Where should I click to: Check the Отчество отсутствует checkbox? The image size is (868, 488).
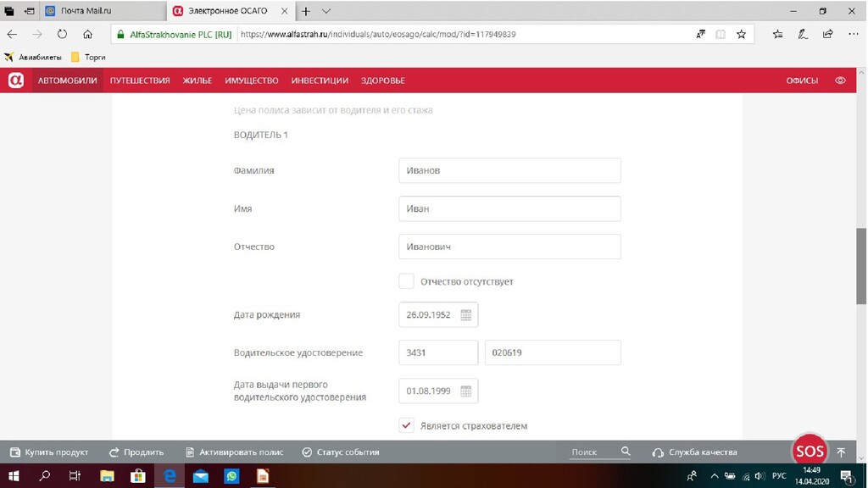[x=406, y=281]
